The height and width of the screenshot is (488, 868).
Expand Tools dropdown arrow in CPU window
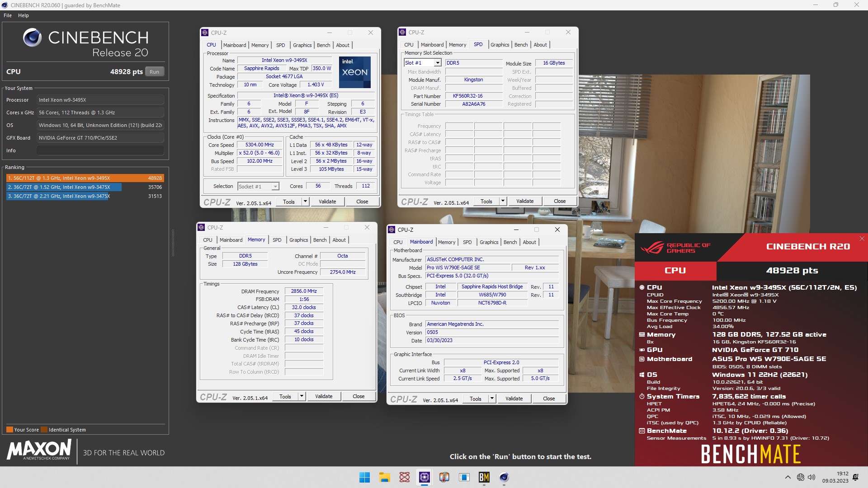pyautogui.click(x=305, y=202)
